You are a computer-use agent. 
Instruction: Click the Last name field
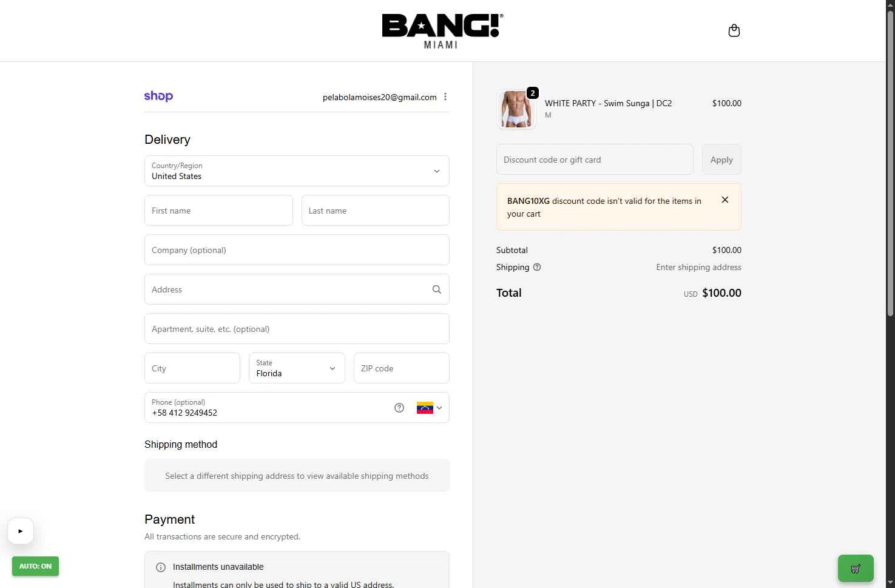click(x=376, y=211)
